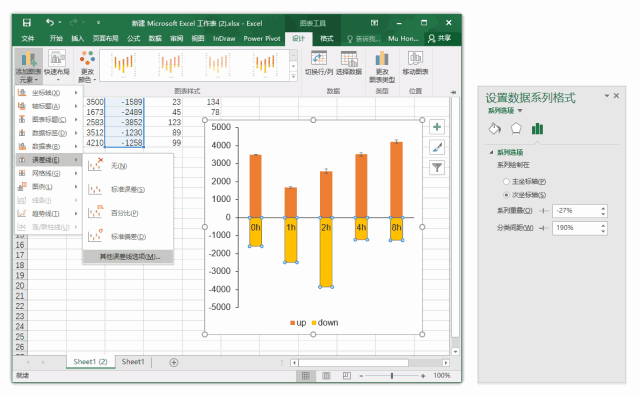Image resolution: width=640 pixels, height=397 pixels.
Task: Click the Redo arrow icon
Action: click(73, 22)
